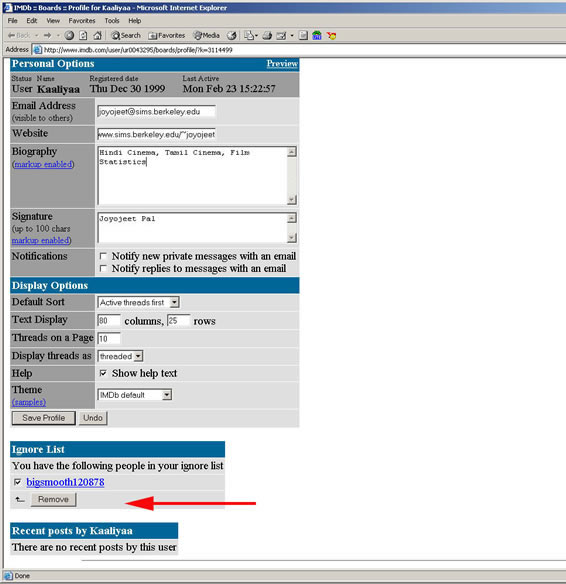Click the IE icon in the status bar
This screenshot has width=566, height=584.
8,575
